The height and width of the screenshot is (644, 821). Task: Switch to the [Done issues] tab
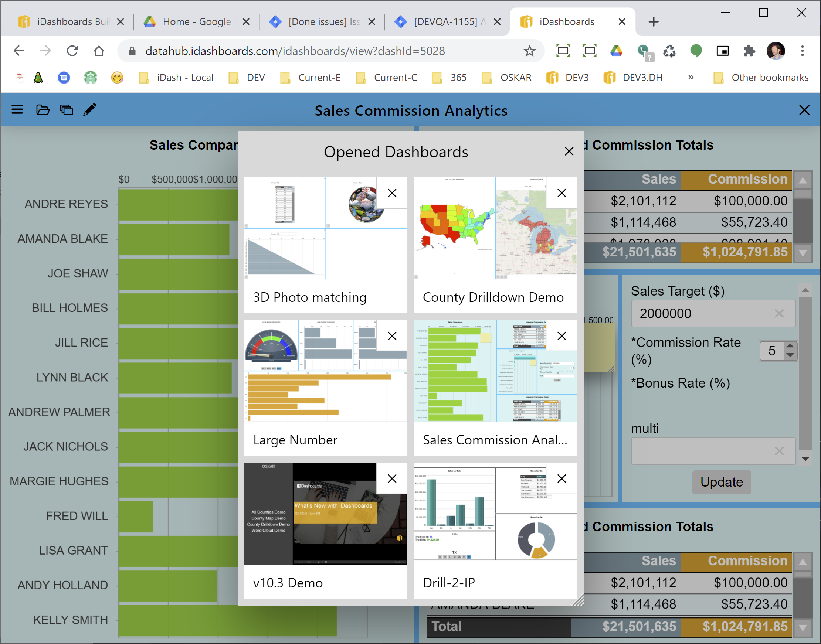point(322,22)
